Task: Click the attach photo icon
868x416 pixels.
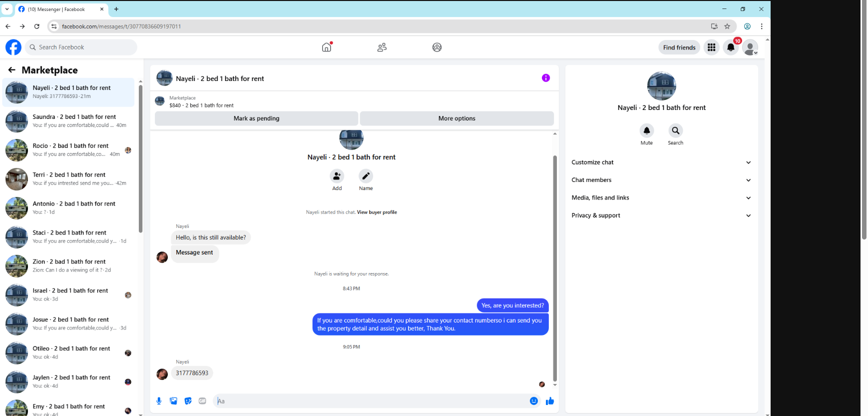Action: coord(173,401)
